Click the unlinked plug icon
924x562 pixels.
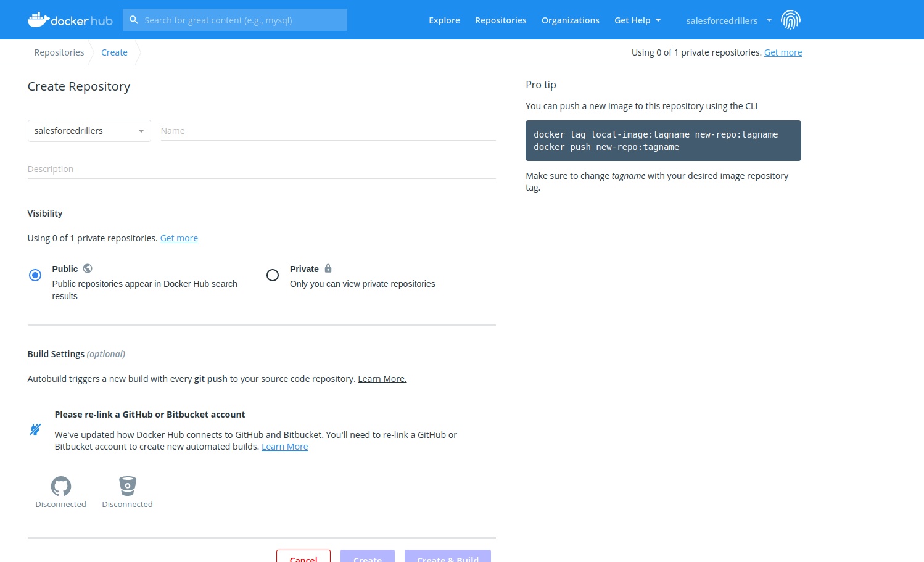tap(35, 429)
